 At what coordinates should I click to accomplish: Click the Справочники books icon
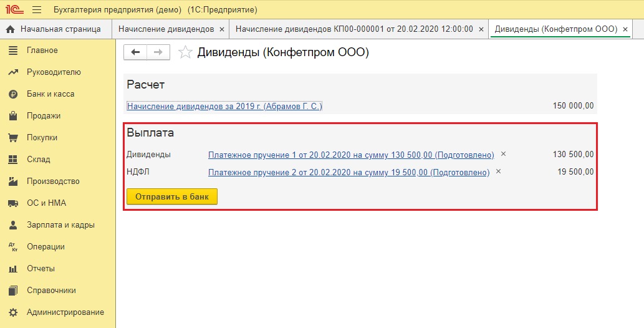(x=13, y=291)
